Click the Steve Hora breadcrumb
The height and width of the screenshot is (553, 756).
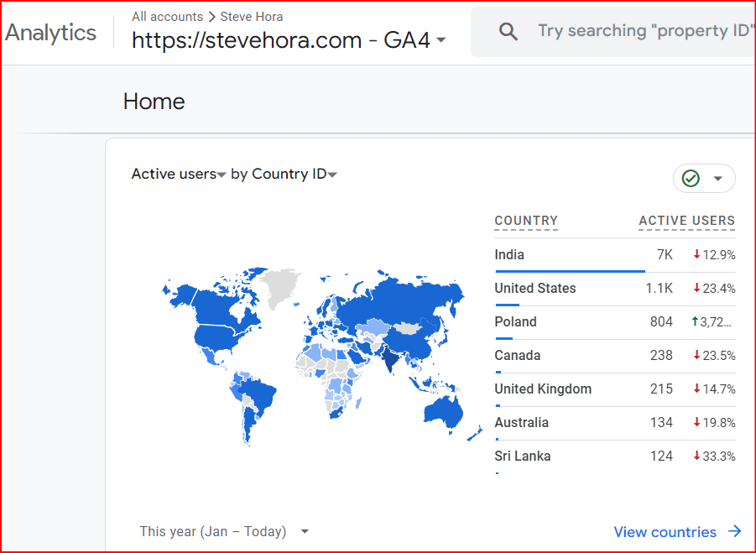coord(251,17)
